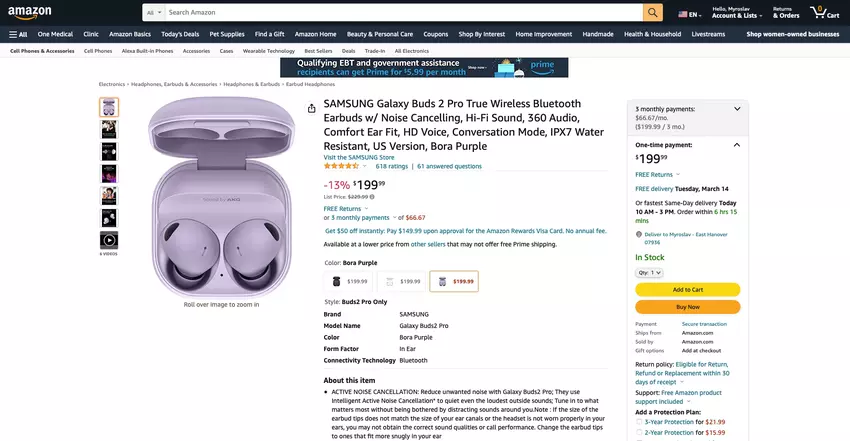Screen dimensions: 850x441
Task: Type in the Search Amazon field
Action: click(x=400, y=13)
